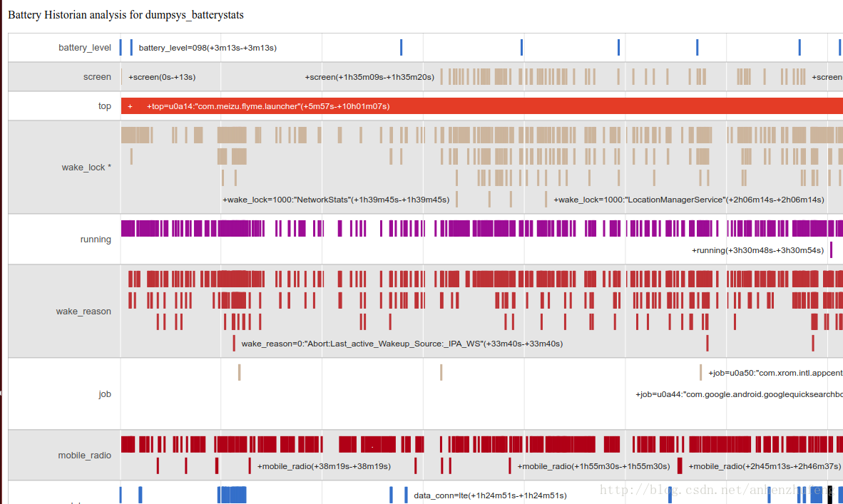Click the LocationManagerService wake_lock annotation
Image resolution: width=843 pixels, height=504 pixels.
click(x=689, y=200)
